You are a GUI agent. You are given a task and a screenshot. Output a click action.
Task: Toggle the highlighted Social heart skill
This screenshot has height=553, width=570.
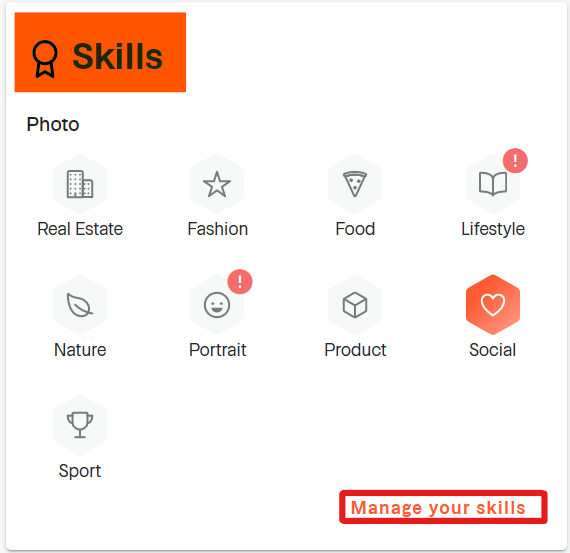[493, 305]
